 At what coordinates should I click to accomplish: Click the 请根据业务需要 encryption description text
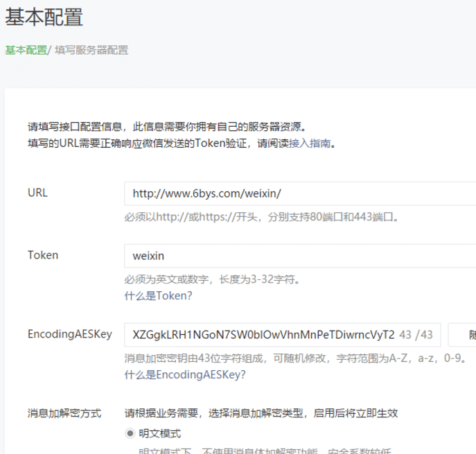[261, 413]
